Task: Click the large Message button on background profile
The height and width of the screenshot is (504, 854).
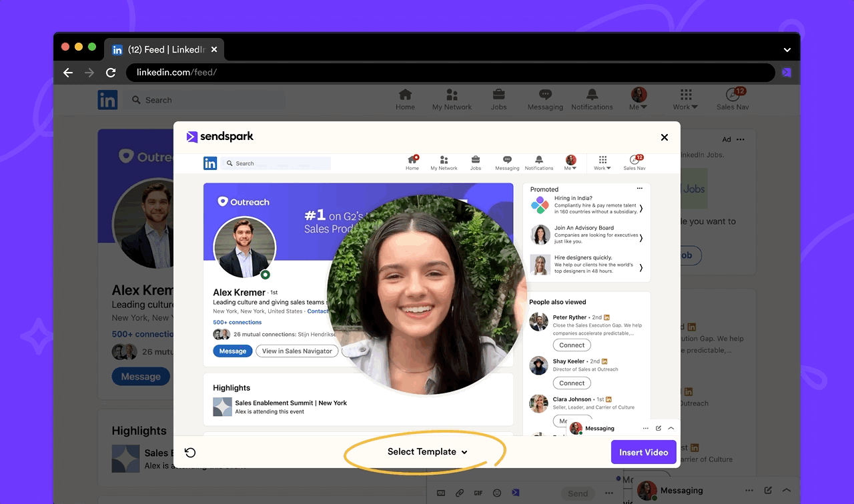Action: point(141,377)
